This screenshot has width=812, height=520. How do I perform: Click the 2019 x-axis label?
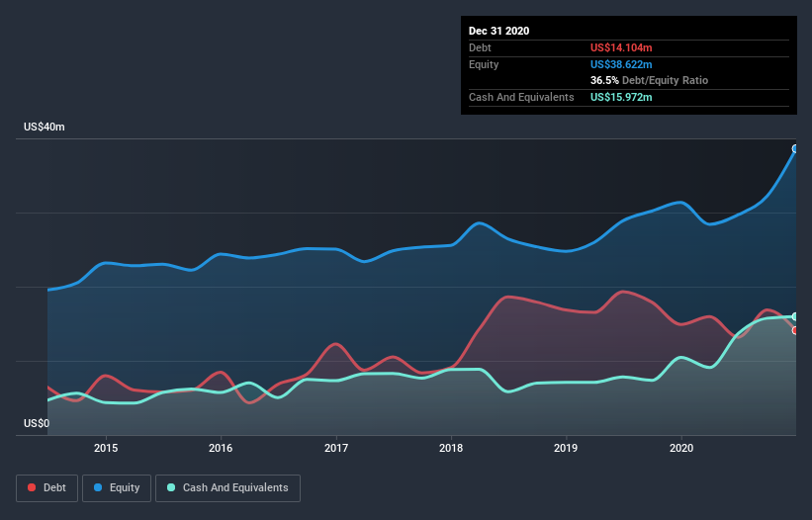click(x=566, y=448)
